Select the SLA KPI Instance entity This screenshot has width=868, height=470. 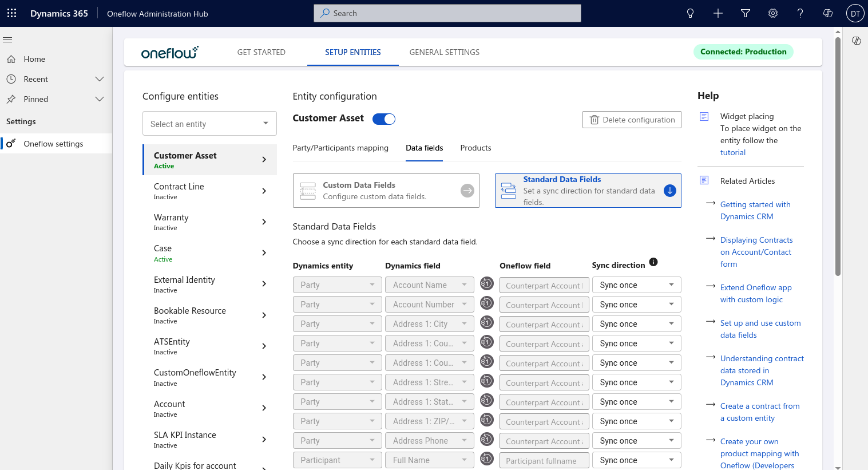pos(210,439)
